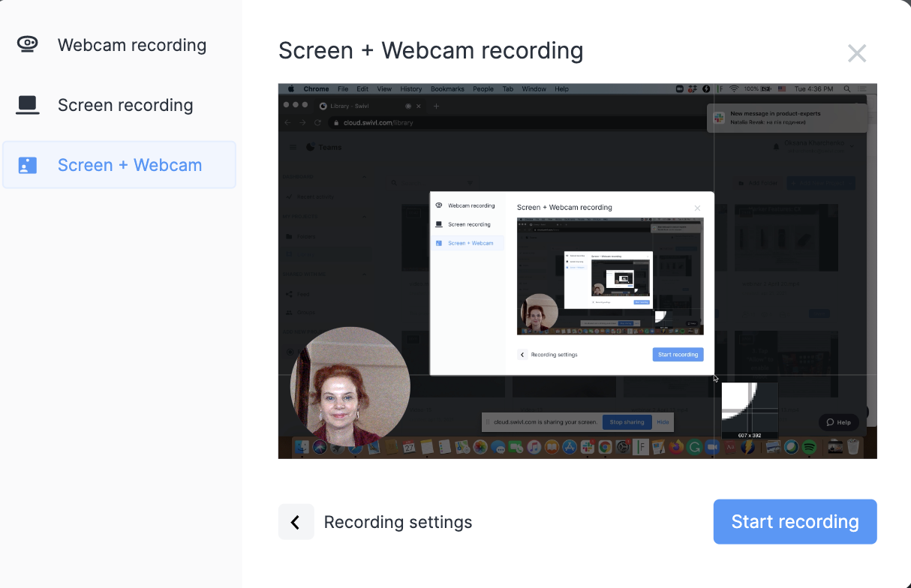Click Hide on the screen sharing bar
The width and height of the screenshot is (911, 588).
[663, 422]
